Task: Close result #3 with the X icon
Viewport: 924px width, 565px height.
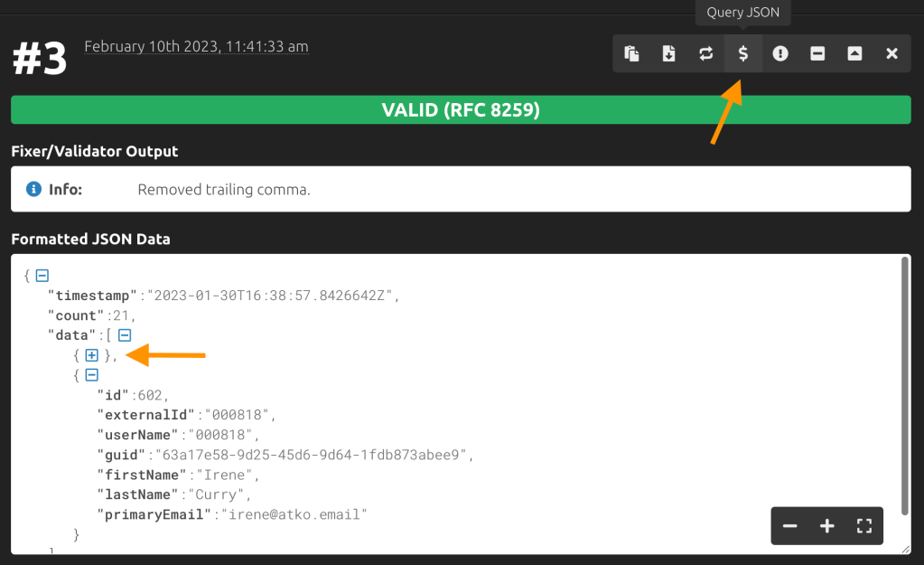Action: 892,54
